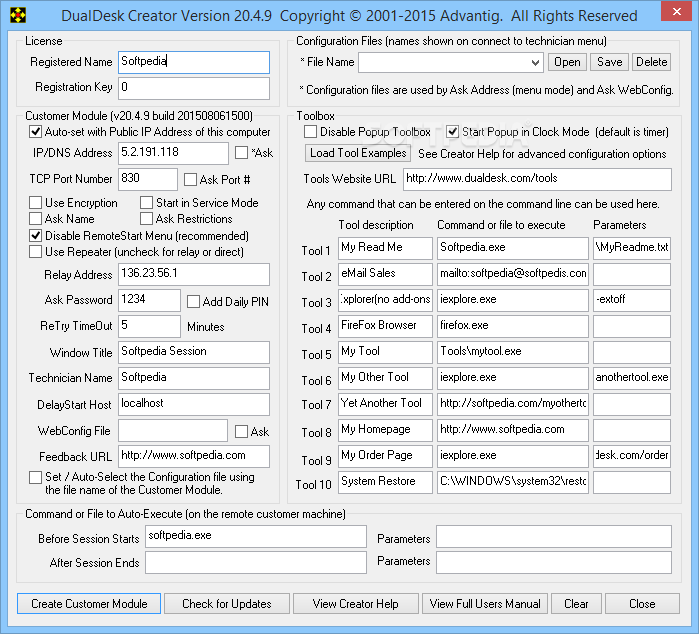The width and height of the screenshot is (699, 634).
Task: Tick Start in Service Mode
Action: point(146,203)
